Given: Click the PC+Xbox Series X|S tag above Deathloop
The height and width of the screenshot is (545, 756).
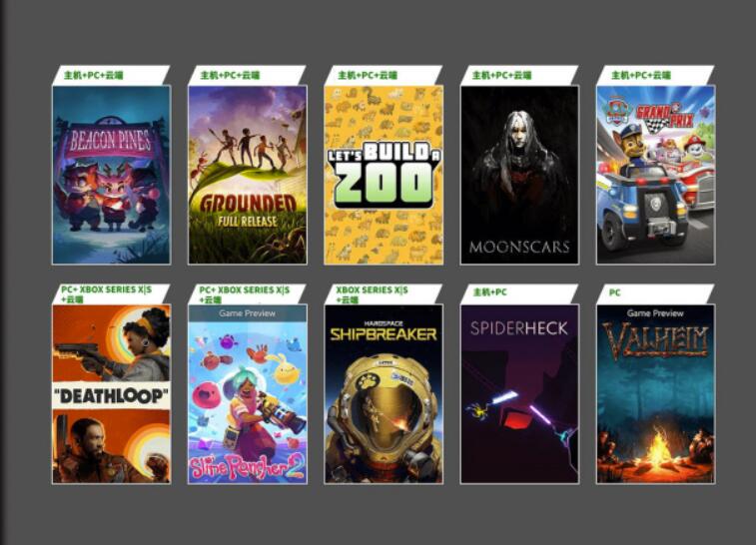Looking at the screenshot, I should [106, 293].
